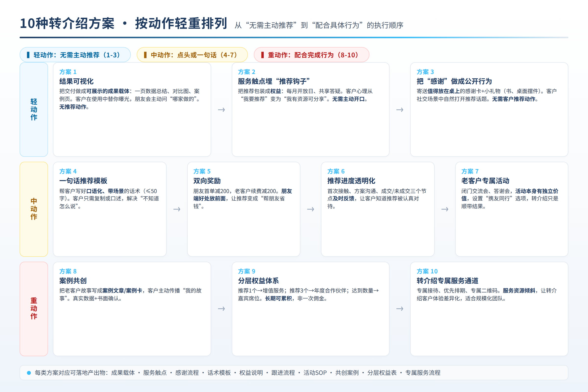This screenshot has width=588, height=392.
Task: Click the 方案 10 label
Action: point(427,271)
